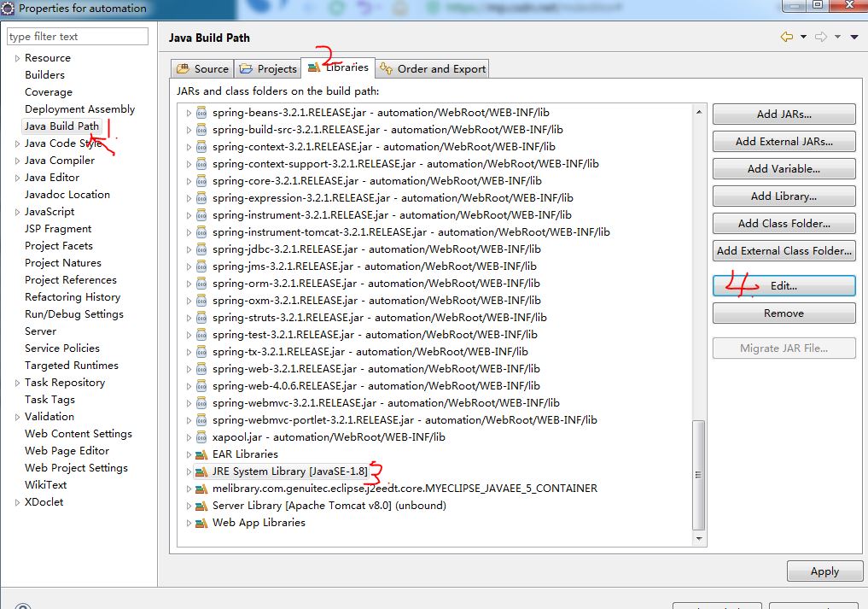
Task: Click the library icon beside JRE System Library
Action: [200, 471]
